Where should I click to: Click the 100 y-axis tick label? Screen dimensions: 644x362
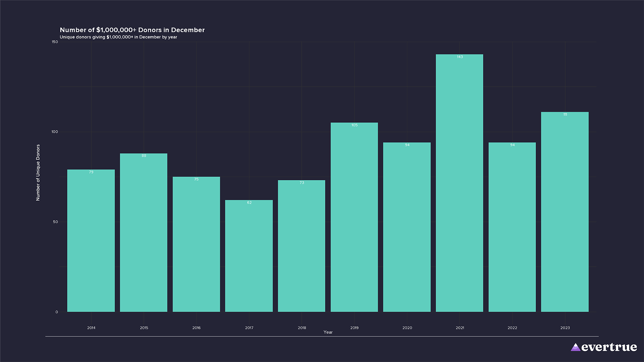click(x=55, y=132)
